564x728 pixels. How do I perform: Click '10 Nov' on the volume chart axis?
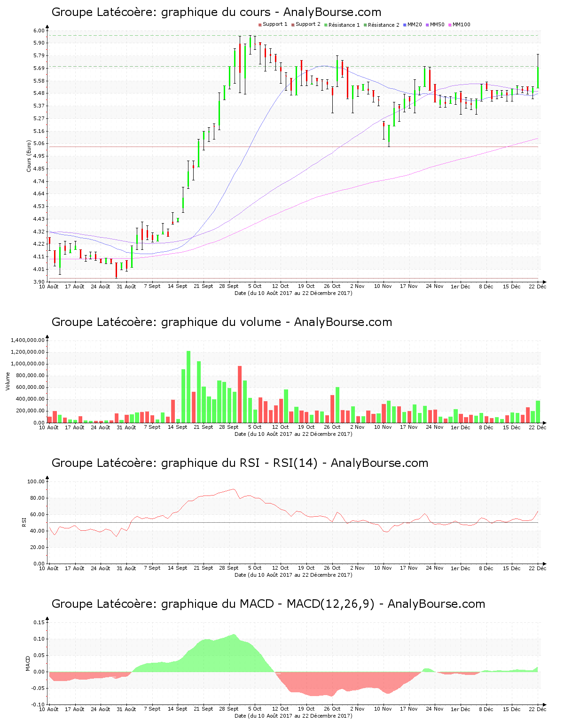[383, 427]
